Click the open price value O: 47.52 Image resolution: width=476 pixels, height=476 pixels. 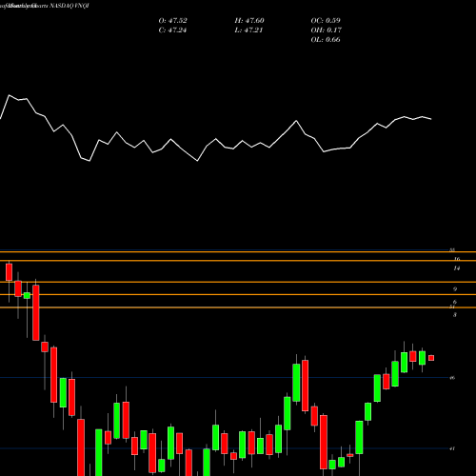click(x=172, y=21)
